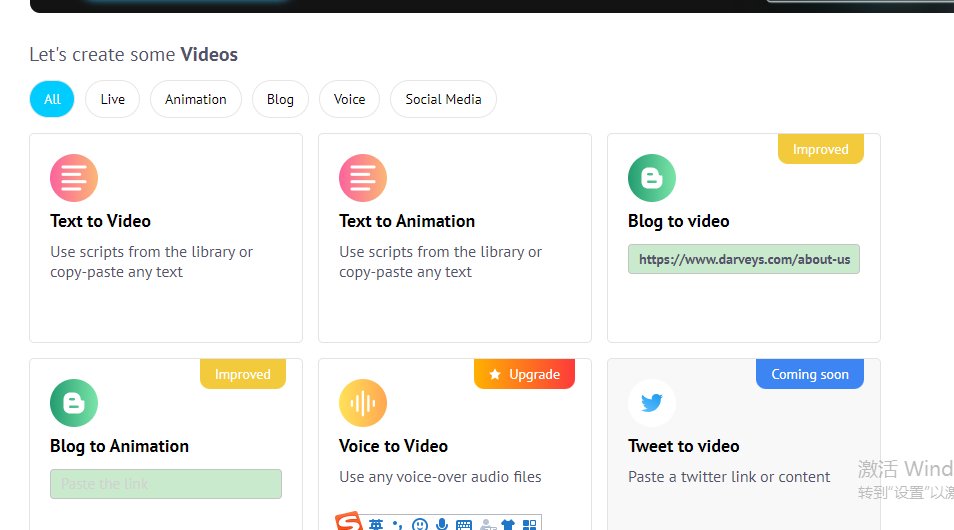
Task: Click the Blog to video URL field
Action: coord(744,260)
